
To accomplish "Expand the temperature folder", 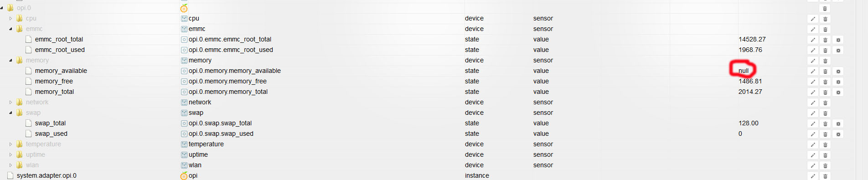I will 11,144.
